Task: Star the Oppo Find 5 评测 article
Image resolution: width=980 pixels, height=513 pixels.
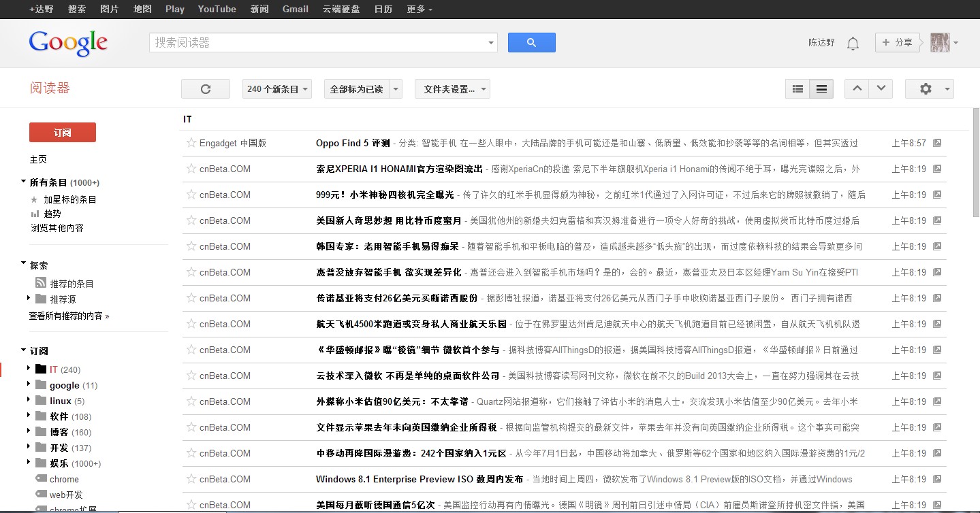Action: pos(191,143)
